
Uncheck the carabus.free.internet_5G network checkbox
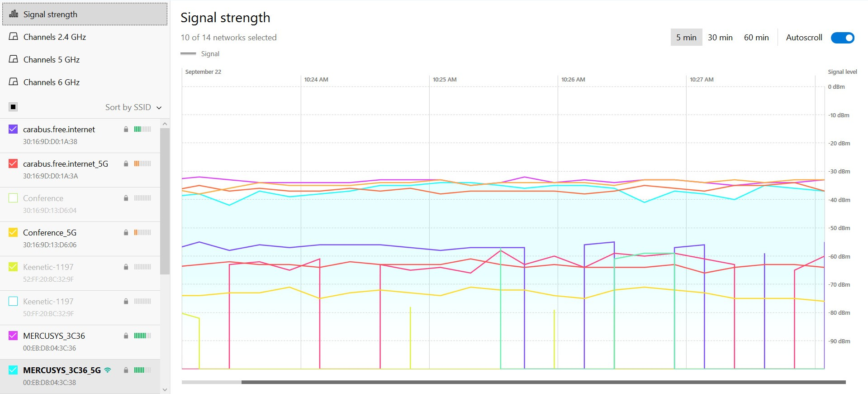(x=13, y=163)
